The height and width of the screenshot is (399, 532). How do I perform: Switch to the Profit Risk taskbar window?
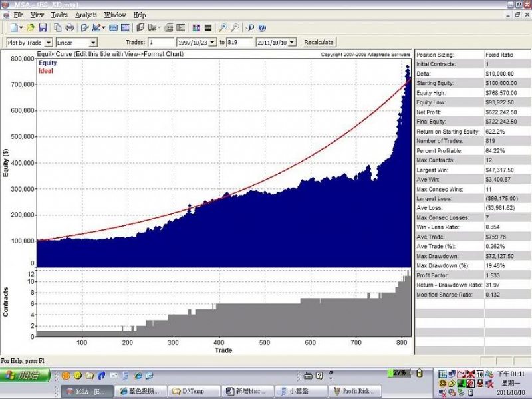[x=355, y=391]
